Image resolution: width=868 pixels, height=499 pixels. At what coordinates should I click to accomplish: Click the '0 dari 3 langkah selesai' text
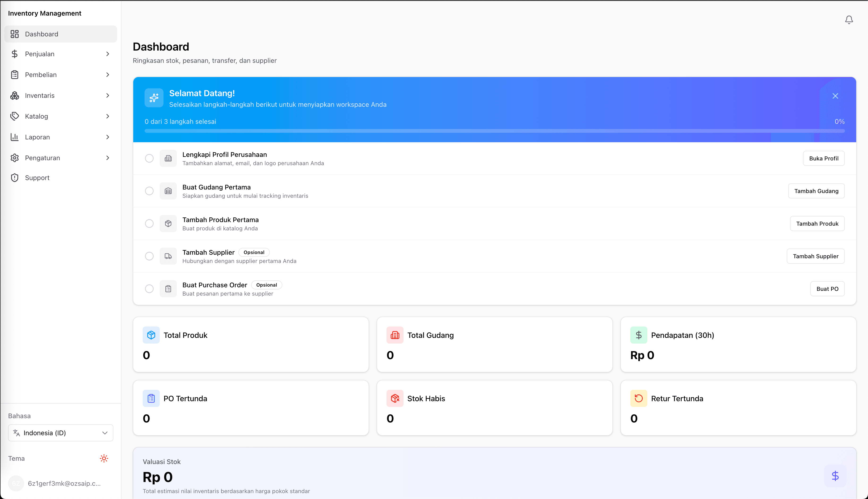tap(180, 122)
